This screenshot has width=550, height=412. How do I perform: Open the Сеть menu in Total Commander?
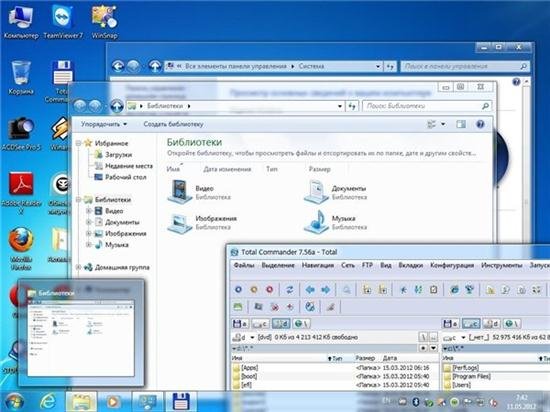pyautogui.click(x=348, y=265)
